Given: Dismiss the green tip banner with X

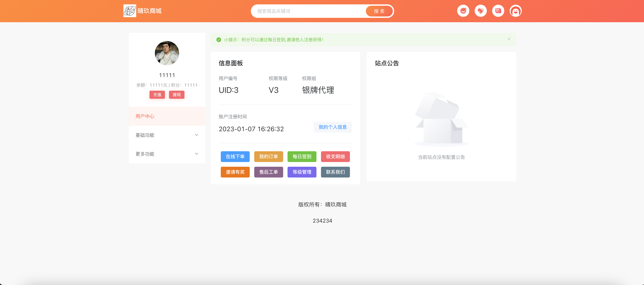Looking at the screenshot, I should pyautogui.click(x=509, y=39).
